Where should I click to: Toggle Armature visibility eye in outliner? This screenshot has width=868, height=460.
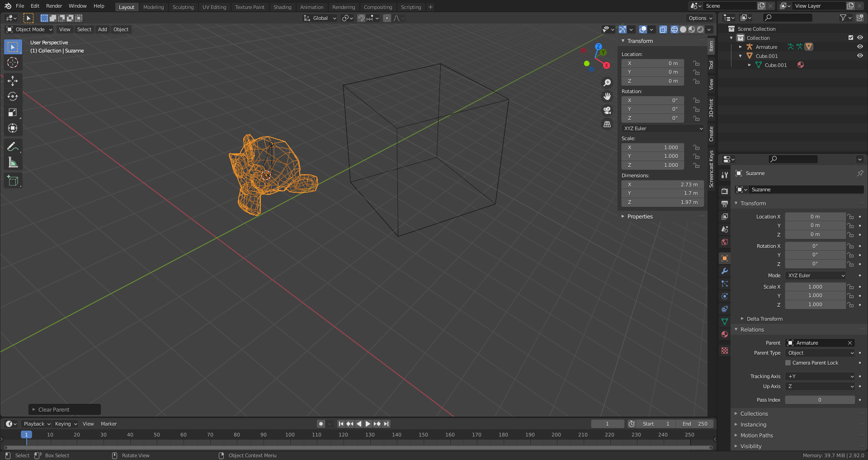tap(860, 47)
